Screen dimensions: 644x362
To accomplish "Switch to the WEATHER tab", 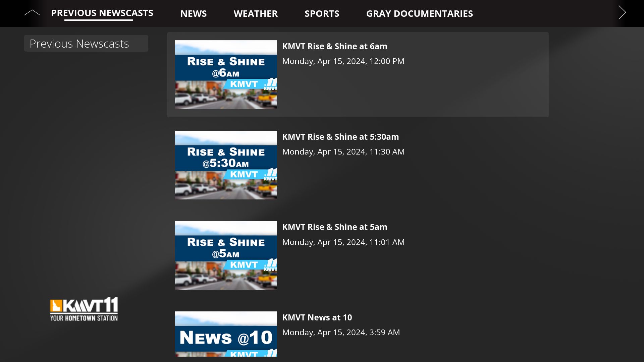I will tap(256, 13).
